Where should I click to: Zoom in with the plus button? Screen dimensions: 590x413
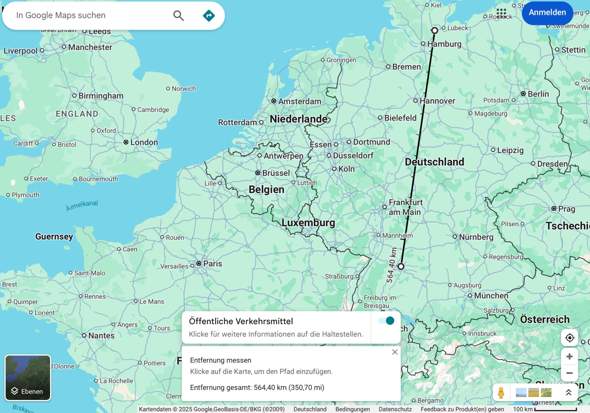point(569,357)
